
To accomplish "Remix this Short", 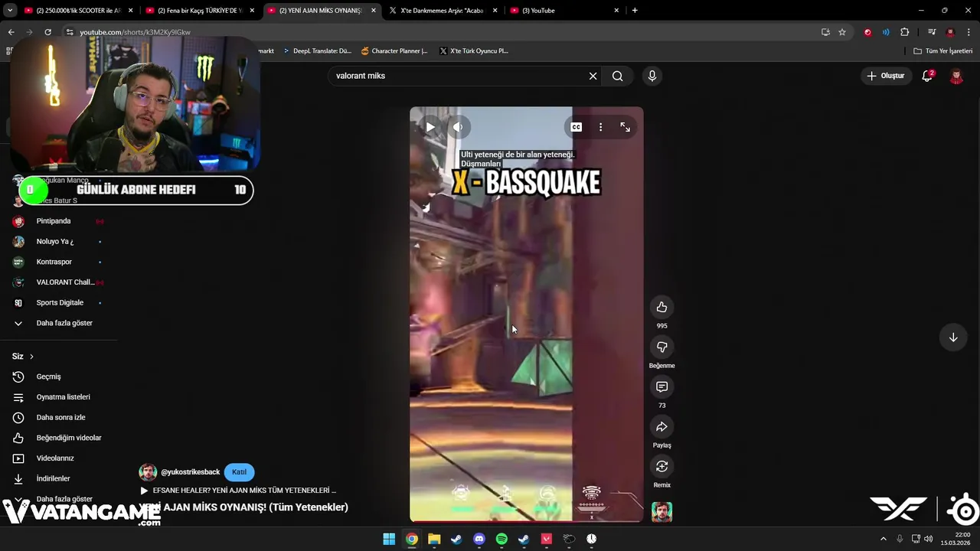I will [662, 466].
